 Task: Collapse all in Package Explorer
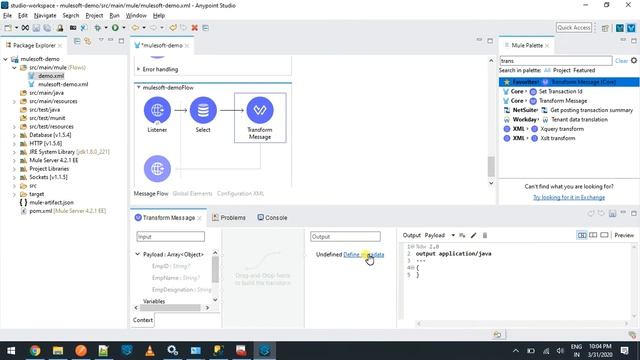click(77, 41)
